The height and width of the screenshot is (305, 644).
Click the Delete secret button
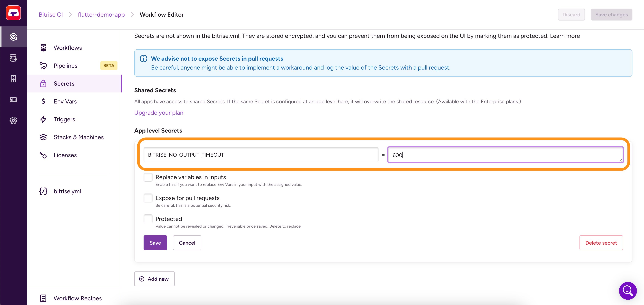click(x=601, y=243)
